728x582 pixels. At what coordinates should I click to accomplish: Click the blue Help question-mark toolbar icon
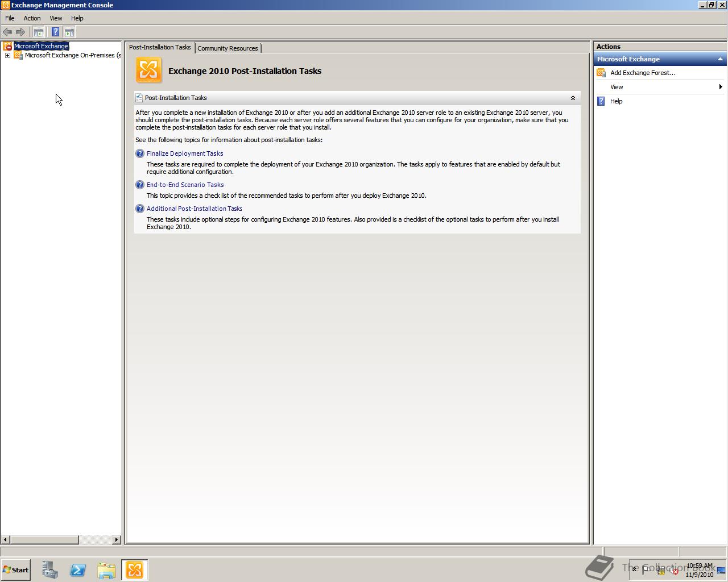point(55,32)
